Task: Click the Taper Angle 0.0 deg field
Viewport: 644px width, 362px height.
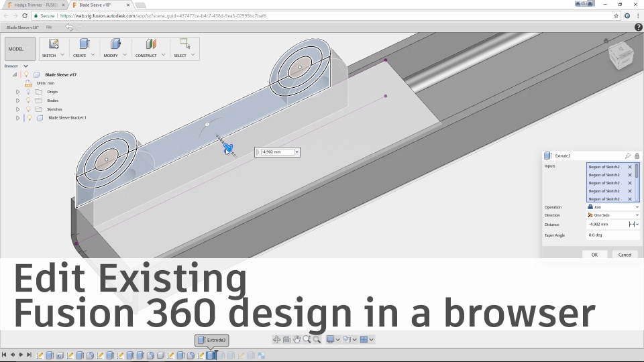Action: coord(612,235)
